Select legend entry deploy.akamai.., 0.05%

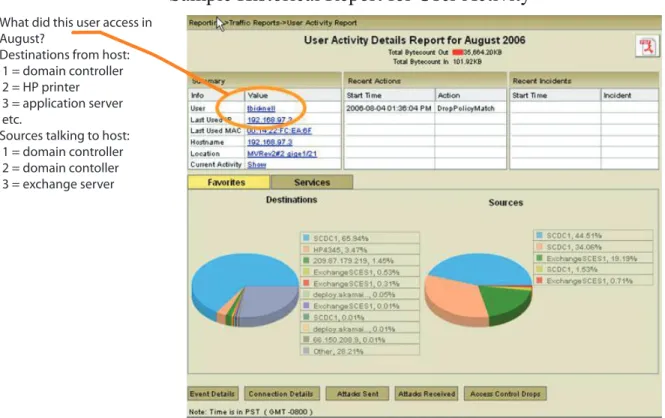click(360, 295)
